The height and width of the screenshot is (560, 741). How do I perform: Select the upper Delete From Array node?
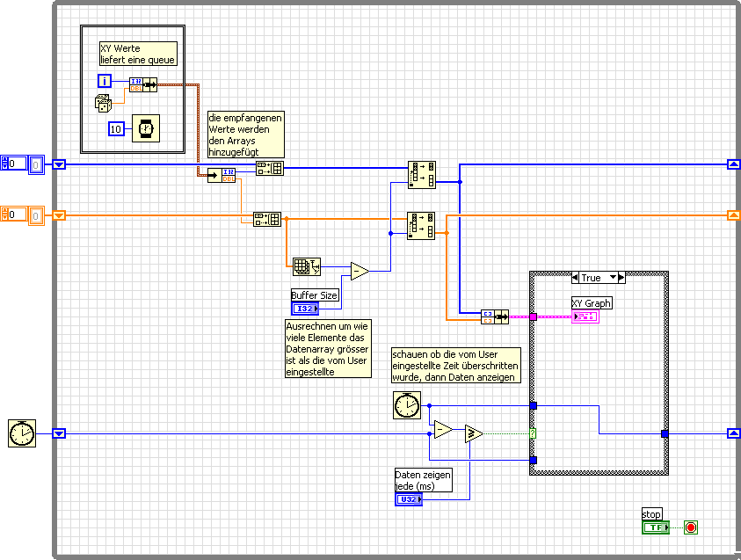[x=422, y=175]
